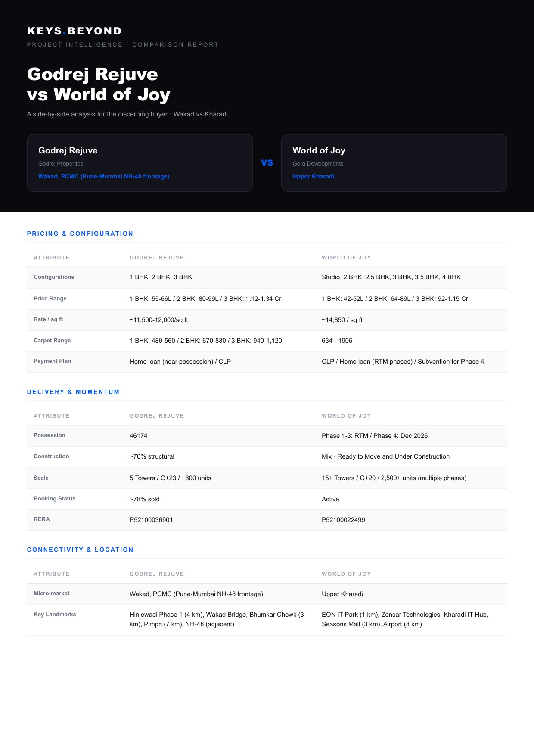
Task: Click RERA number P52100036901
Action: [151, 520]
